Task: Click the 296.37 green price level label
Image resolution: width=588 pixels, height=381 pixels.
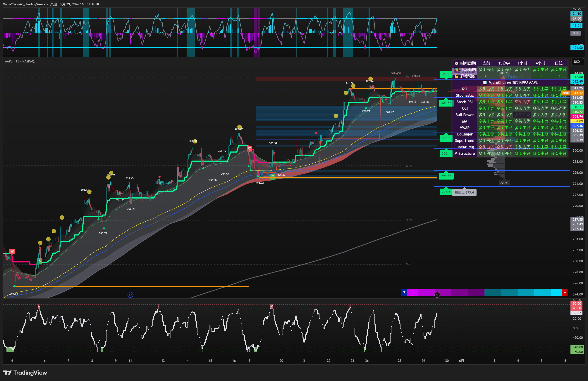Action: pos(446,176)
